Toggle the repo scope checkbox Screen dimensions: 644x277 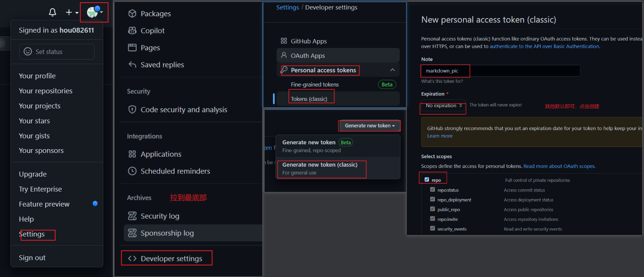pyautogui.click(x=427, y=180)
